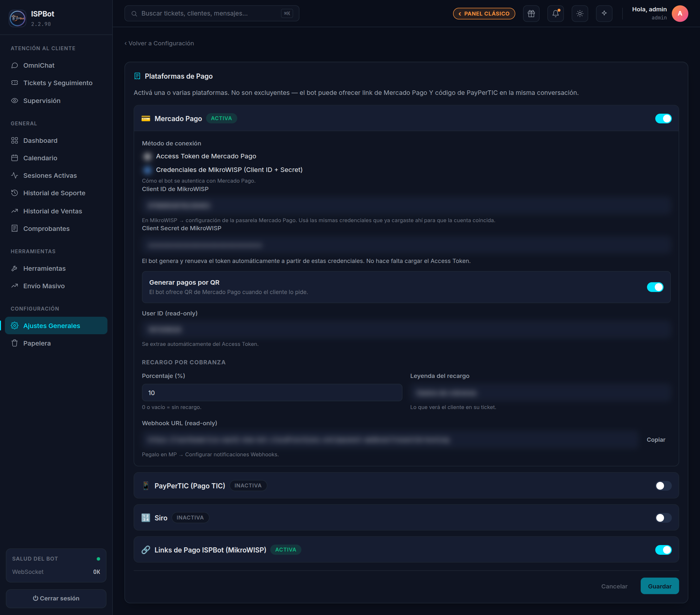
Task: Click the PayPerTIC phone icon
Action: coord(146,486)
